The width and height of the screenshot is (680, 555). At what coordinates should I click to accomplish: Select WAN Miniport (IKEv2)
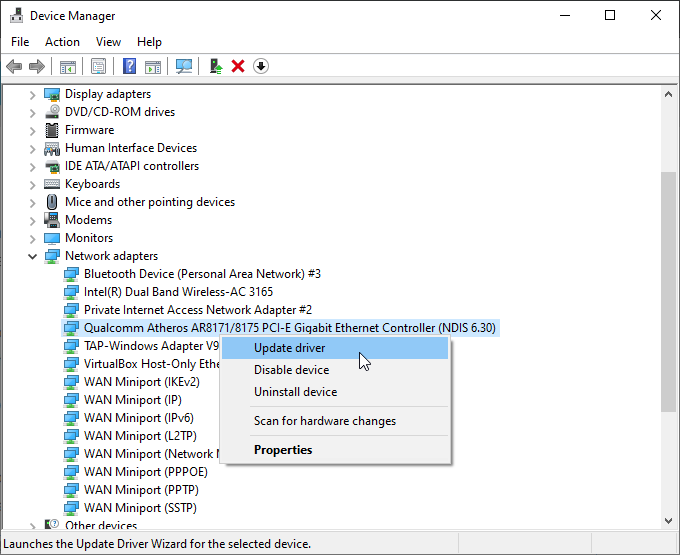pos(142,382)
